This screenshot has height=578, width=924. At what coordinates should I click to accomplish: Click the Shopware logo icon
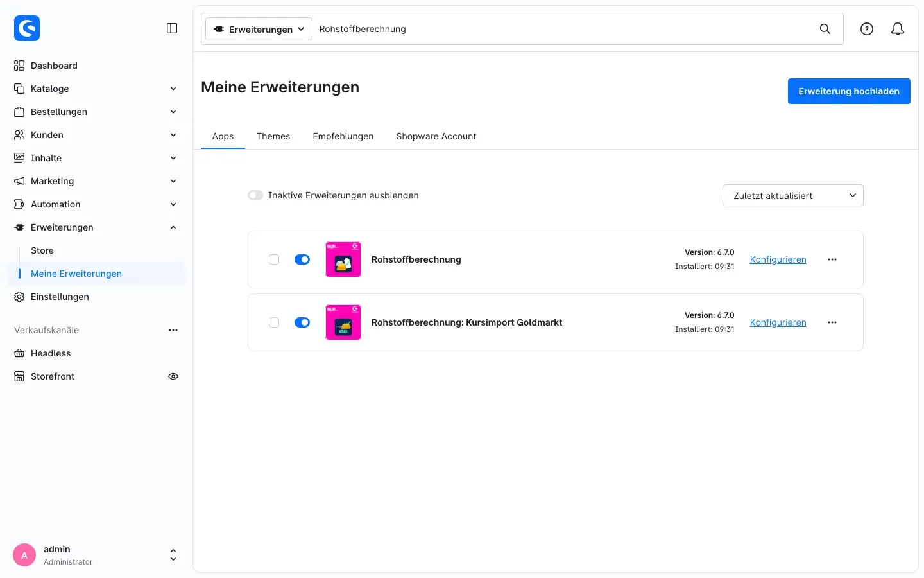27,28
